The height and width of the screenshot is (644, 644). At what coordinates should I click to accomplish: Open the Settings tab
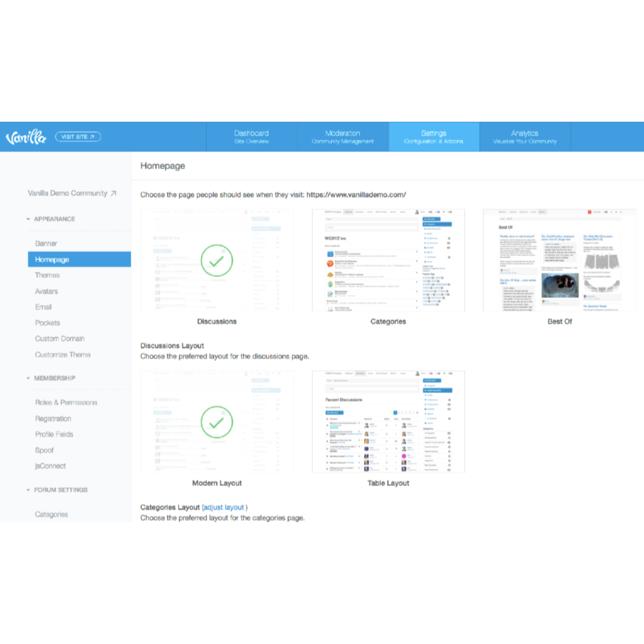434,137
